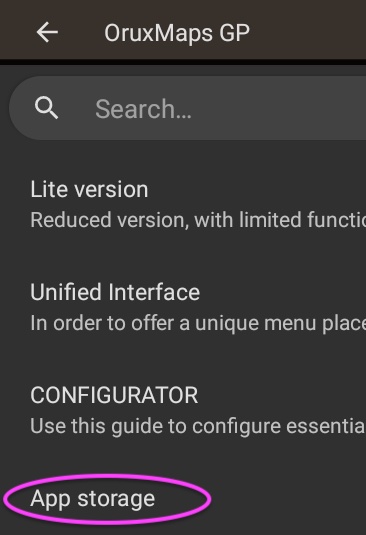Go back using the arrow icon

pos(47,32)
